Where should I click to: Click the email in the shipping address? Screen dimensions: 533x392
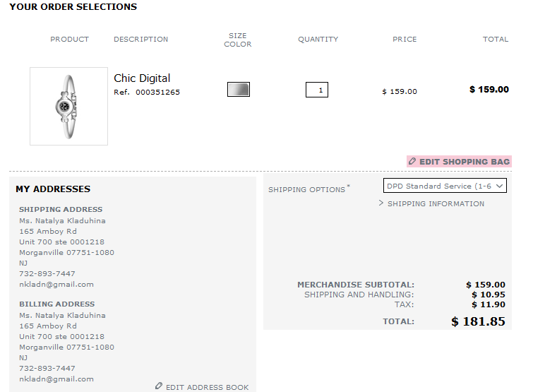click(56, 285)
